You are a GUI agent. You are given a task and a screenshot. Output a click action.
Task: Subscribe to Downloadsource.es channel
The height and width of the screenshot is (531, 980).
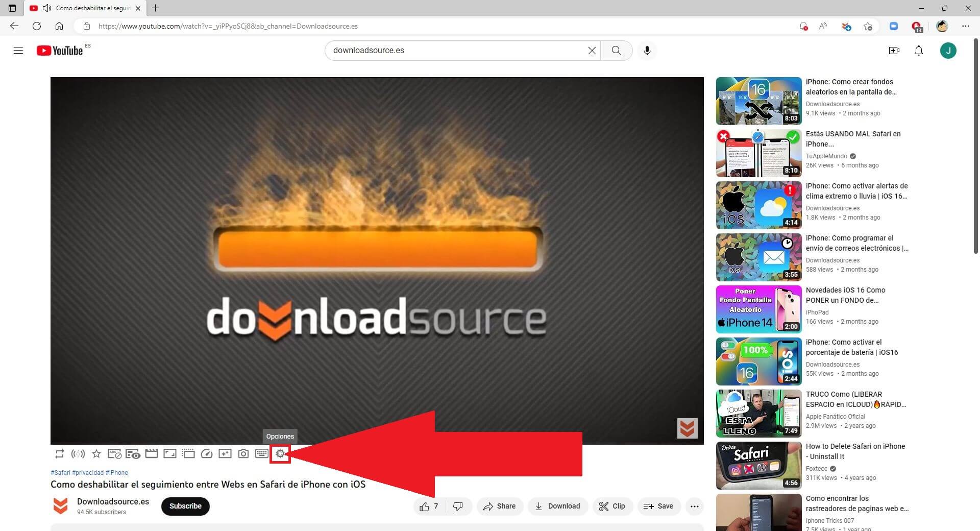point(185,506)
